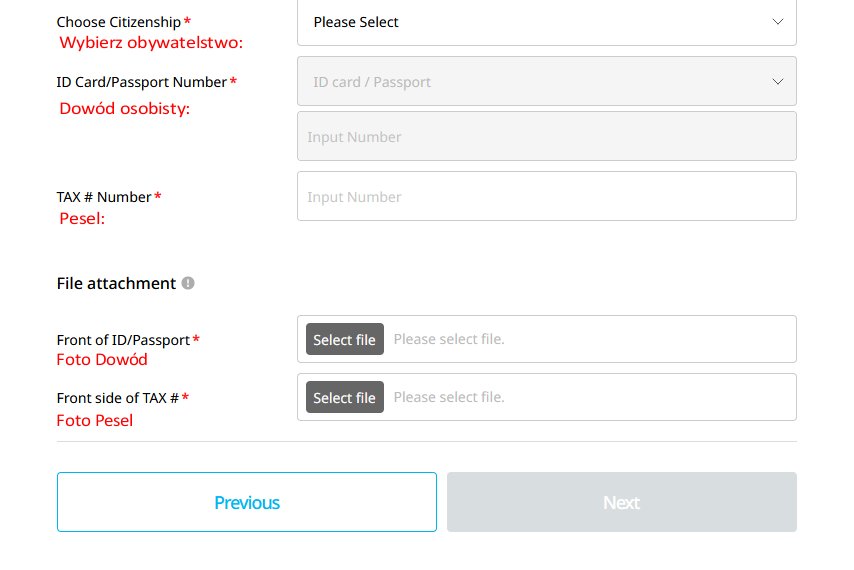Click the File attachment info icon
The width and height of the screenshot is (854, 570).
click(188, 283)
